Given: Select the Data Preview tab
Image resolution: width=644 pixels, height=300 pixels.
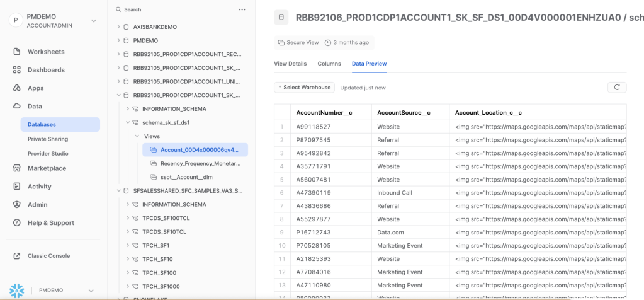Looking at the screenshot, I should 370,64.
